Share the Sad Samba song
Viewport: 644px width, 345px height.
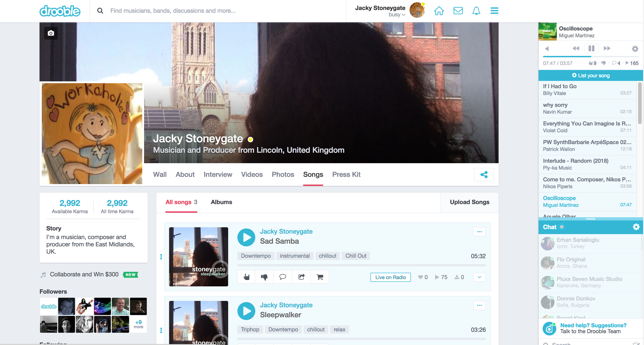pos(301,277)
